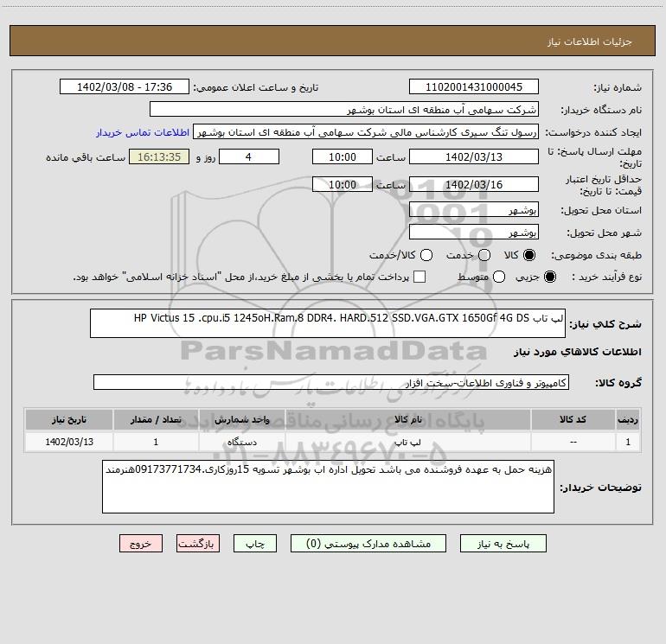The image size is (666, 644).
Task: Select the جزیی purchase type radio
Action: [550, 277]
